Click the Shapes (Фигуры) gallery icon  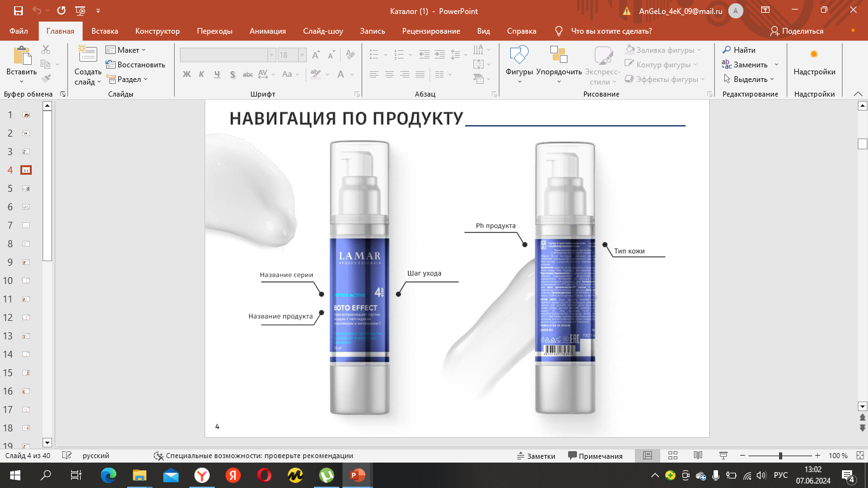[519, 57]
